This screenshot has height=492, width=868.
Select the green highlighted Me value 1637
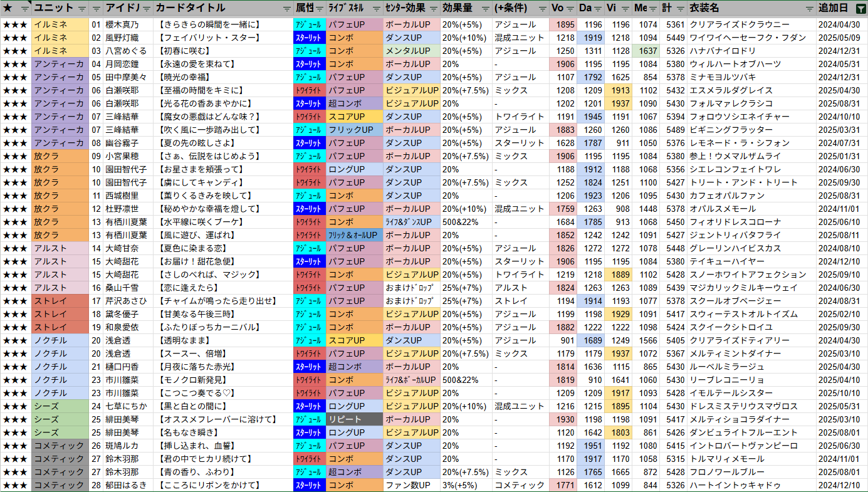[647, 51]
